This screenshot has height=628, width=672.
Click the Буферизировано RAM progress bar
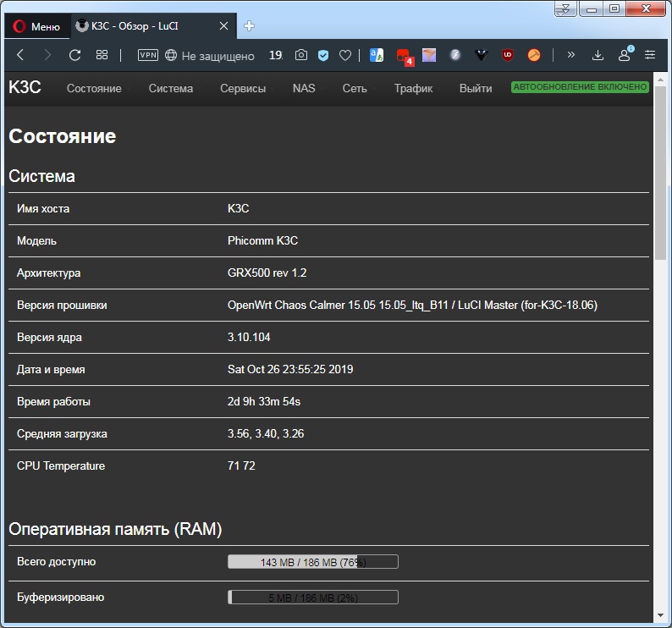pos(313,598)
